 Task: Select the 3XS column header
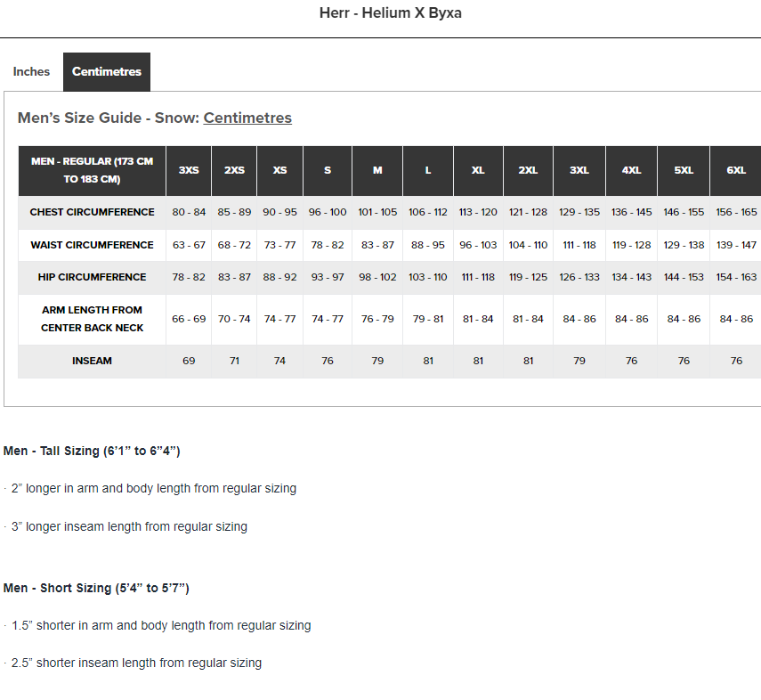click(x=189, y=170)
